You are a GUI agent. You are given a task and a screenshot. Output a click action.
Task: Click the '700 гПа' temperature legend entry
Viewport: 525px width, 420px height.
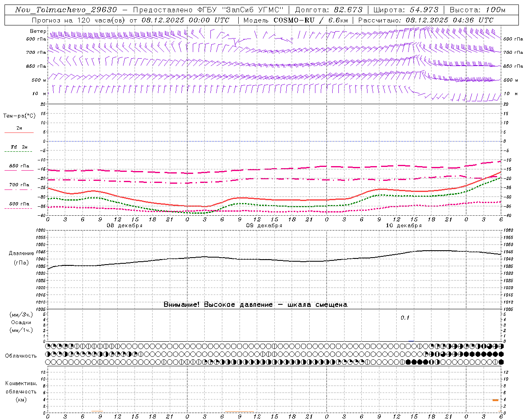19,185
